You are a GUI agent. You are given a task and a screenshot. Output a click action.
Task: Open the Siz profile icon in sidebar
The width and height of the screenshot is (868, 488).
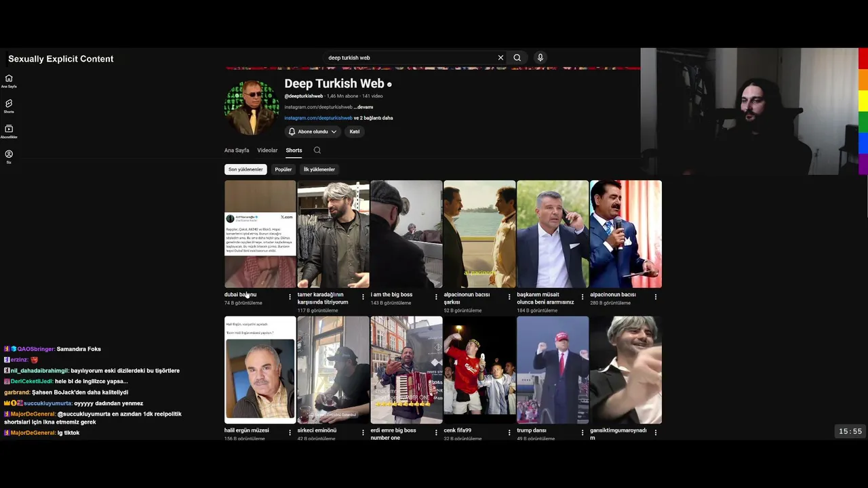9,157
